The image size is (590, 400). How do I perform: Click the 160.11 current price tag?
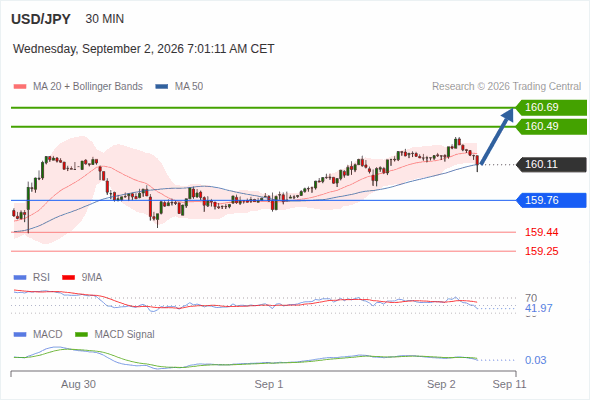point(551,164)
